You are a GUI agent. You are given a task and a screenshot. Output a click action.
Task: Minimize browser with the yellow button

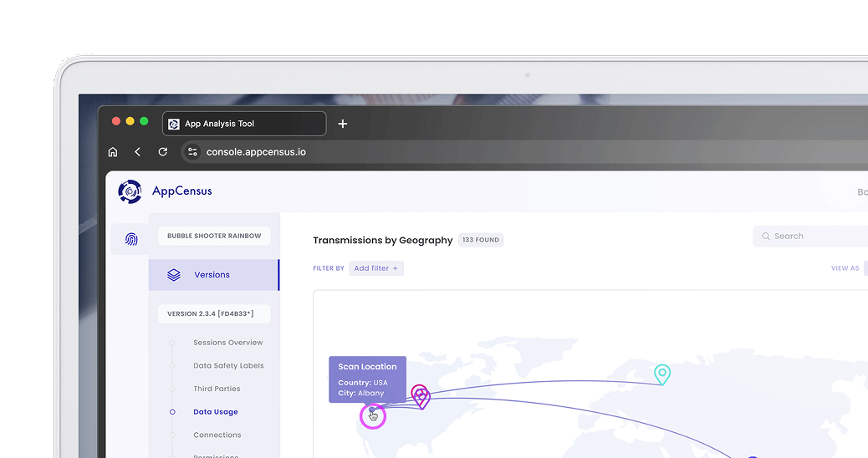(x=130, y=121)
